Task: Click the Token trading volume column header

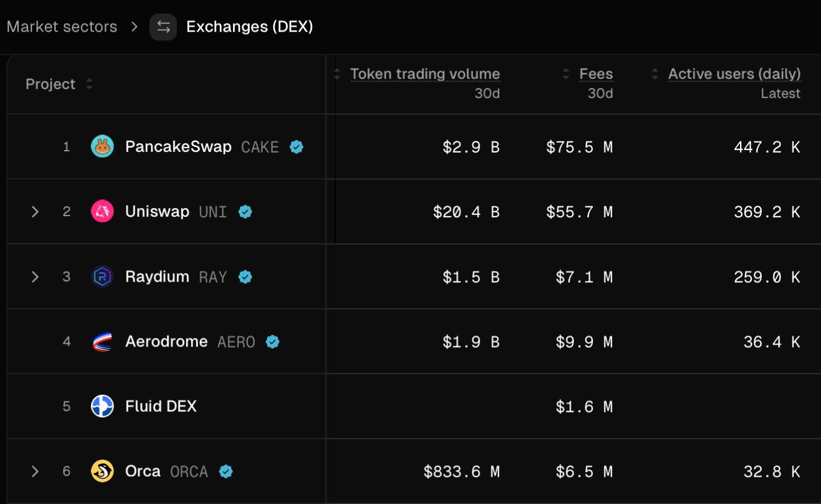Action: click(425, 74)
